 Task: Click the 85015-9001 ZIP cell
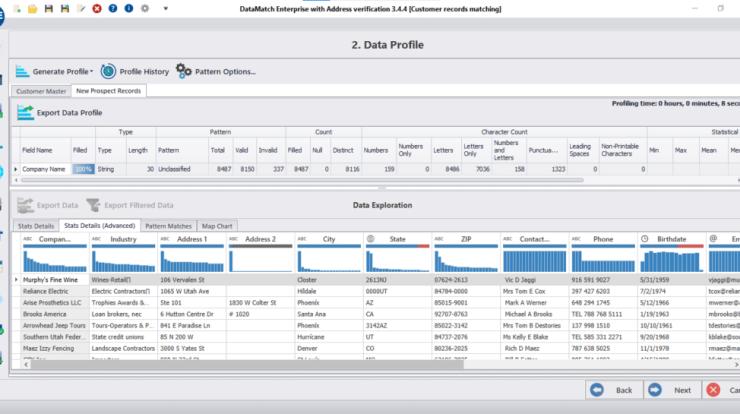(466, 303)
